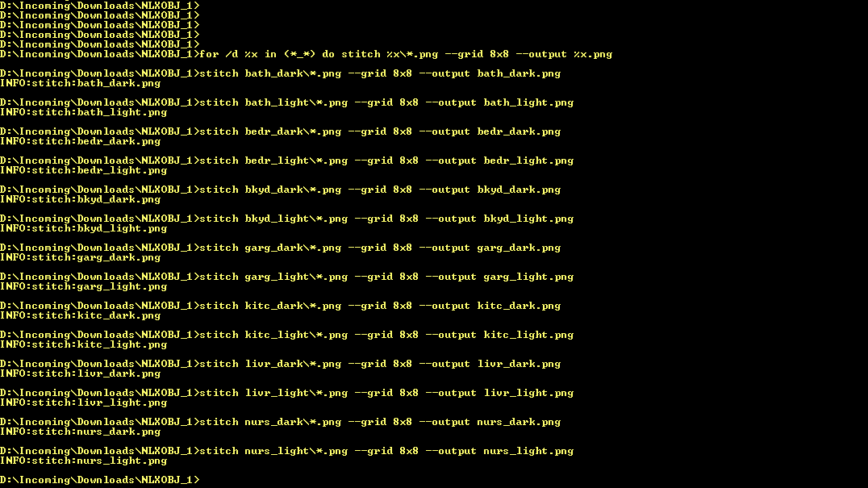868x488 pixels.
Task: Click the INFO:stitch:garg_light.png output line
Action: click(84, 286)
